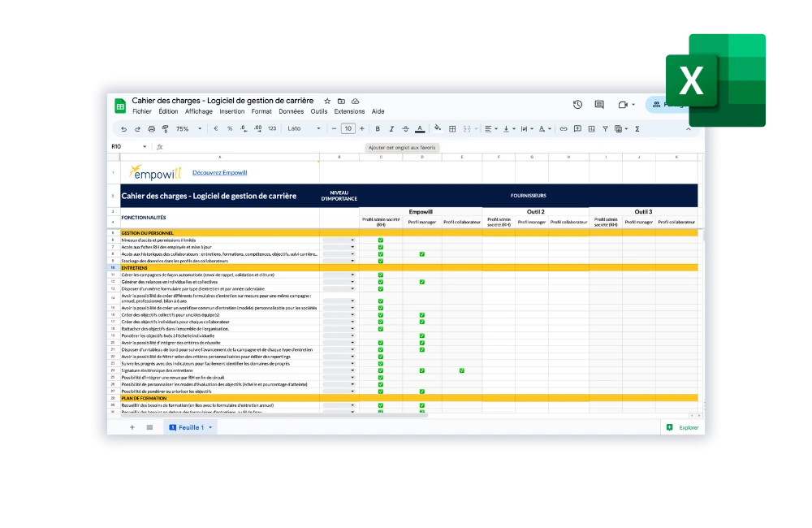Follow the Découvrez Empowill link
Screen dimensions: 812x528
(219, 172)
